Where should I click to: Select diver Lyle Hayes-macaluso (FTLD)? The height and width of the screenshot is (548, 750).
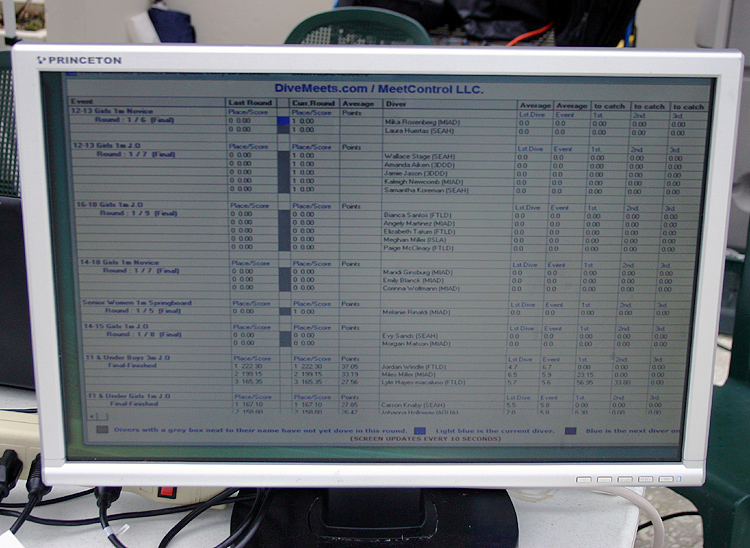(x=423, y=383)
